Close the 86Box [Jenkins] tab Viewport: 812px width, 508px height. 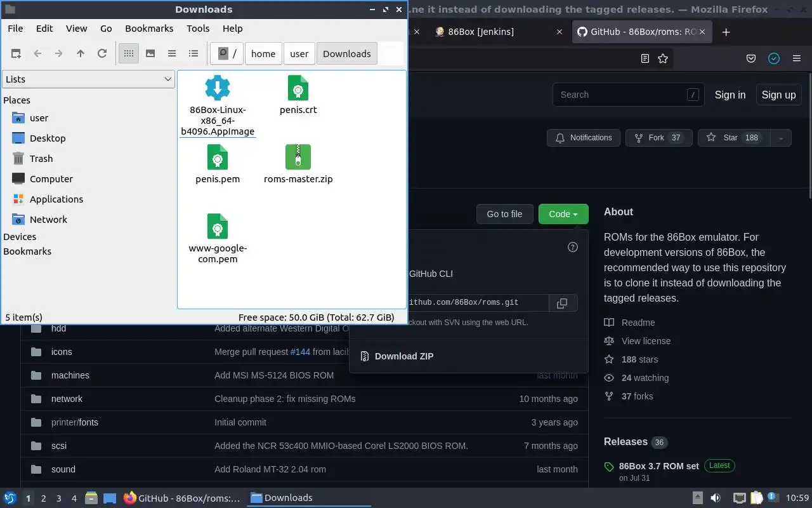559,32
